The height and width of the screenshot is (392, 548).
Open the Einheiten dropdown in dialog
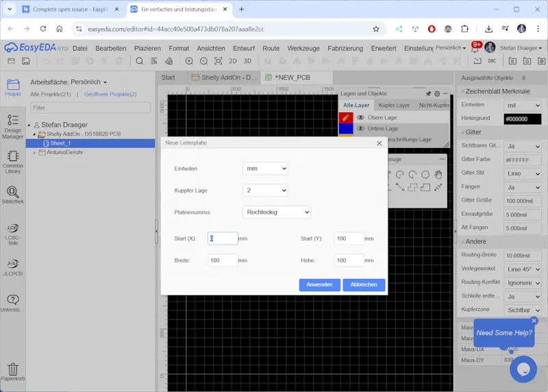pos(265,169)
